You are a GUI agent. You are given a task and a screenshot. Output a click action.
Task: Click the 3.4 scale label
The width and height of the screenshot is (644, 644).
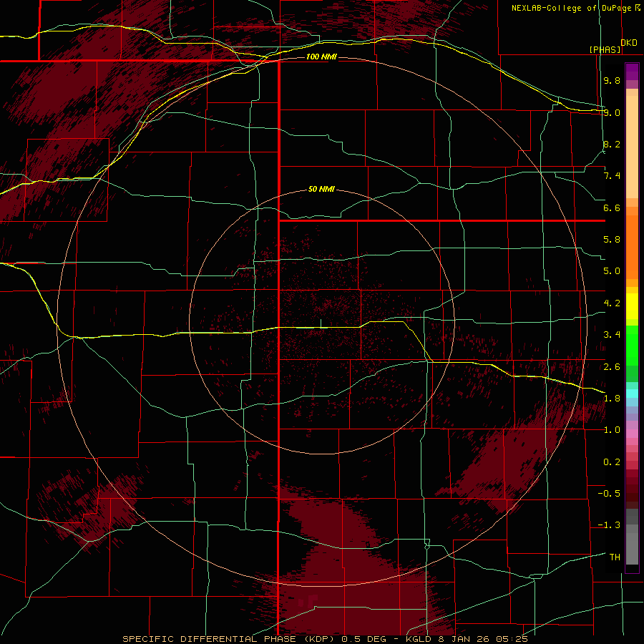pos(612,335)
